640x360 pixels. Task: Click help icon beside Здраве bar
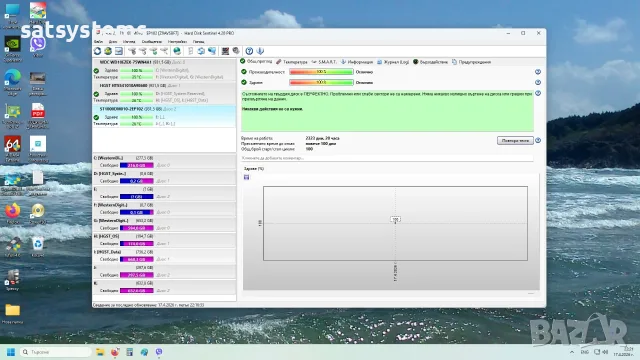point(538,82)
